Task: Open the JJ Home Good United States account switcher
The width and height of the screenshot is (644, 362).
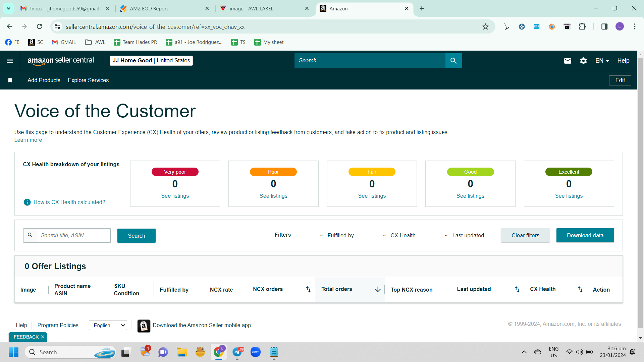Action: [151, 61]
